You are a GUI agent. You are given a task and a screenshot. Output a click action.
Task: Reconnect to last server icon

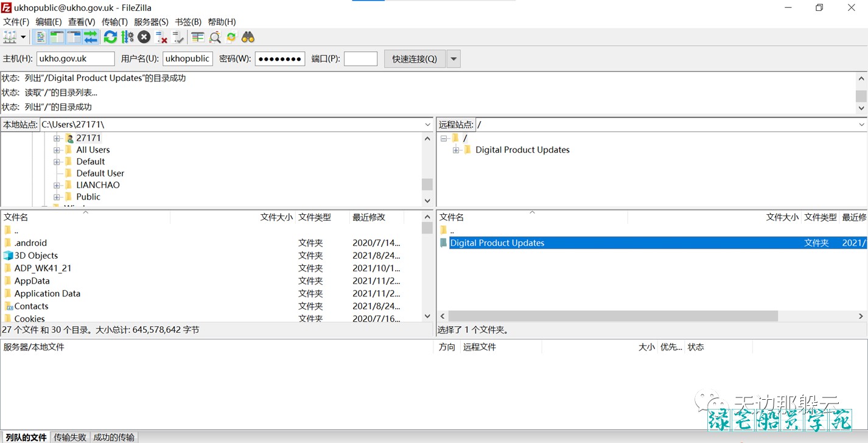coord(178,37)
